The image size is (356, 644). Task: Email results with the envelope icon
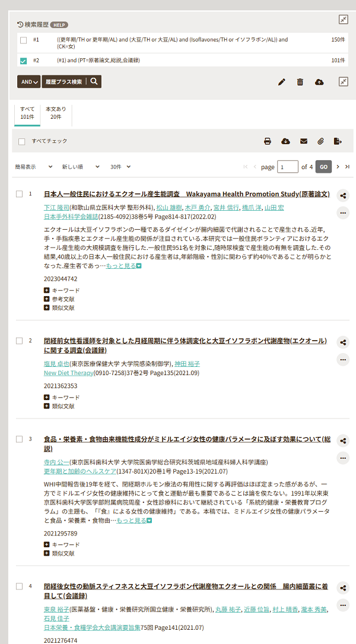pyautogui.click(x=303, y=141)
